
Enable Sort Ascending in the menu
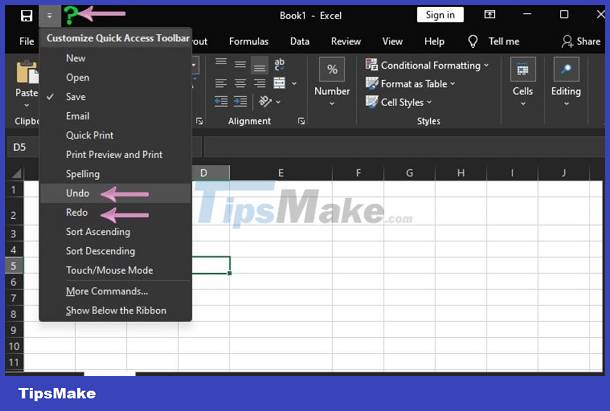115,232
